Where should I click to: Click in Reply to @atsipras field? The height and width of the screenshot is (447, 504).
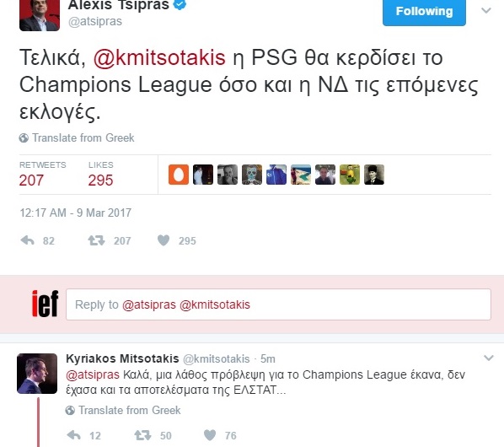[278, 304]
